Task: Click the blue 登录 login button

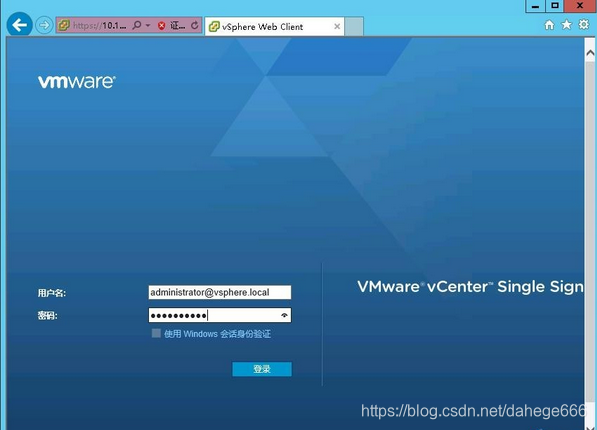Action: click(262, 369)
